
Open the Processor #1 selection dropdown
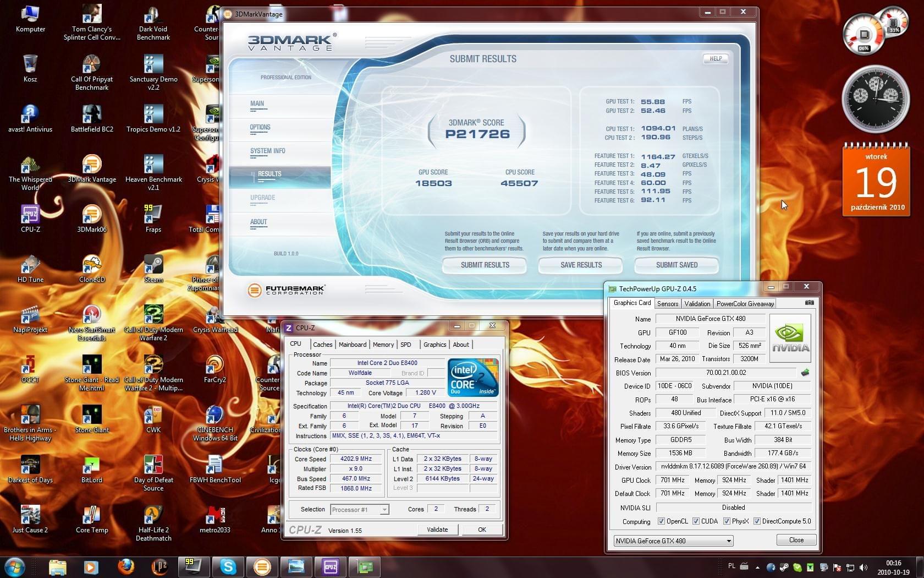360,510
